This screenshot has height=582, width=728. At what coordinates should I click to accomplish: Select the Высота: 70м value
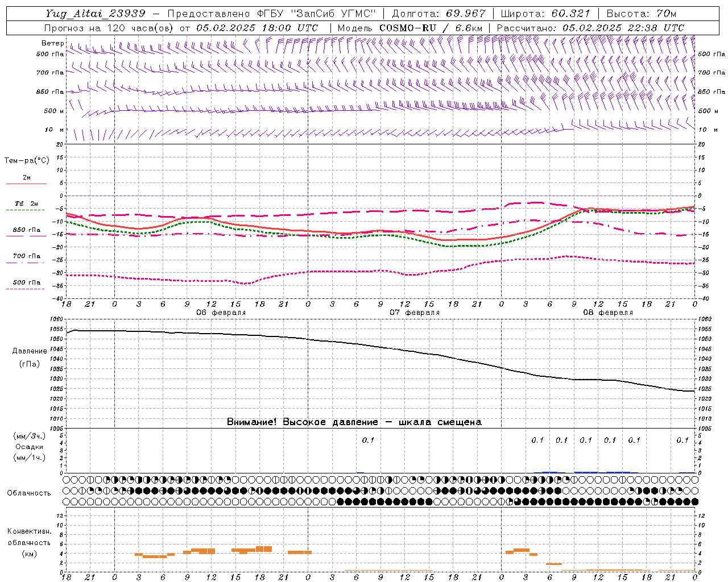tap(642, 14)
